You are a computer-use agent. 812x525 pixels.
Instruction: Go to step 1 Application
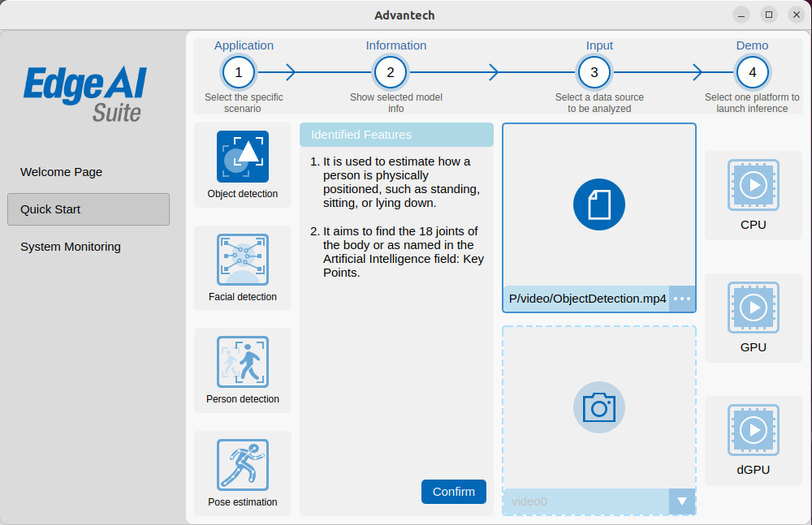239,72
